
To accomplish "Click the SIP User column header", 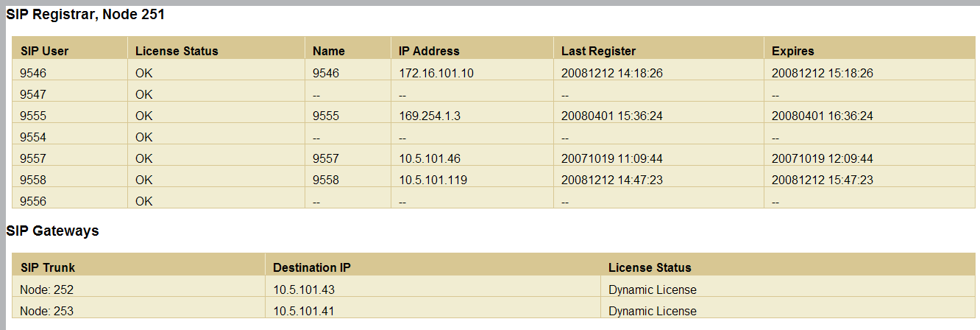I will [44, 51].
